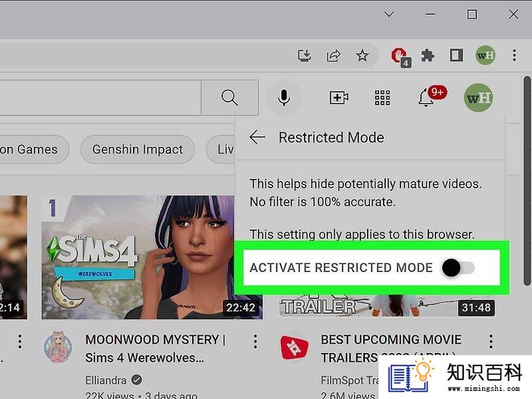Click text 'This helps hide potentially mature videos.'
The image size is (532, 399).
point(365,184)
